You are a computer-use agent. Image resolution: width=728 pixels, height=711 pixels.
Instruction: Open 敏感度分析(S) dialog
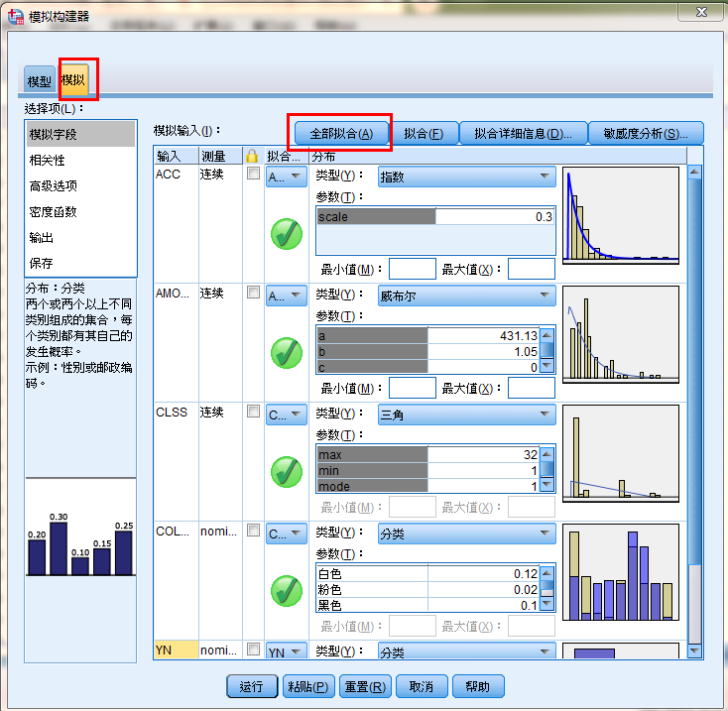click(646, 134)
